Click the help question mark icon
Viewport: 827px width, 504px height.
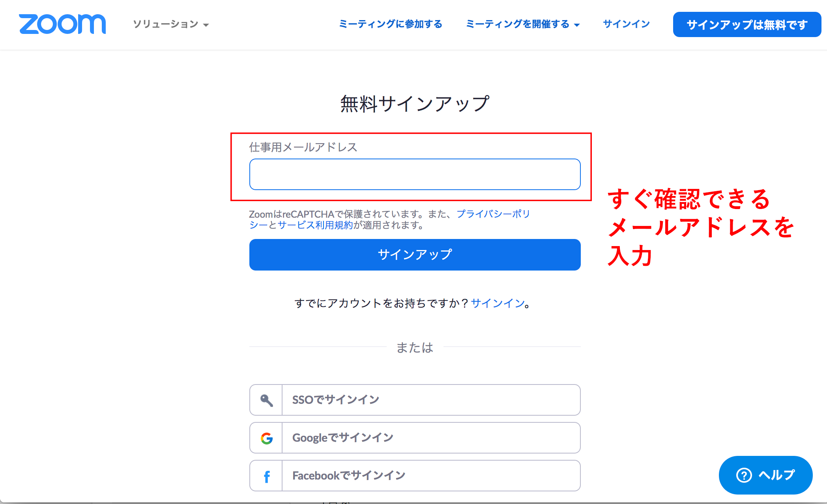744,475
